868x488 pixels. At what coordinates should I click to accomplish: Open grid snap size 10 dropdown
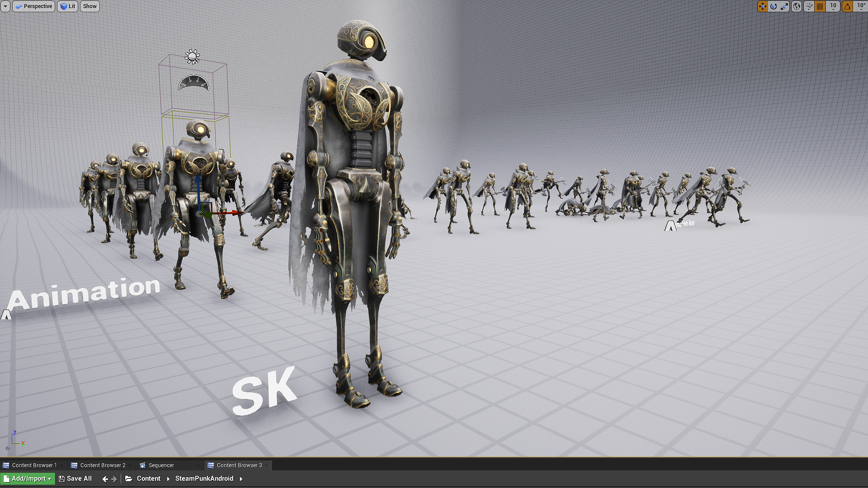(833, 6)
